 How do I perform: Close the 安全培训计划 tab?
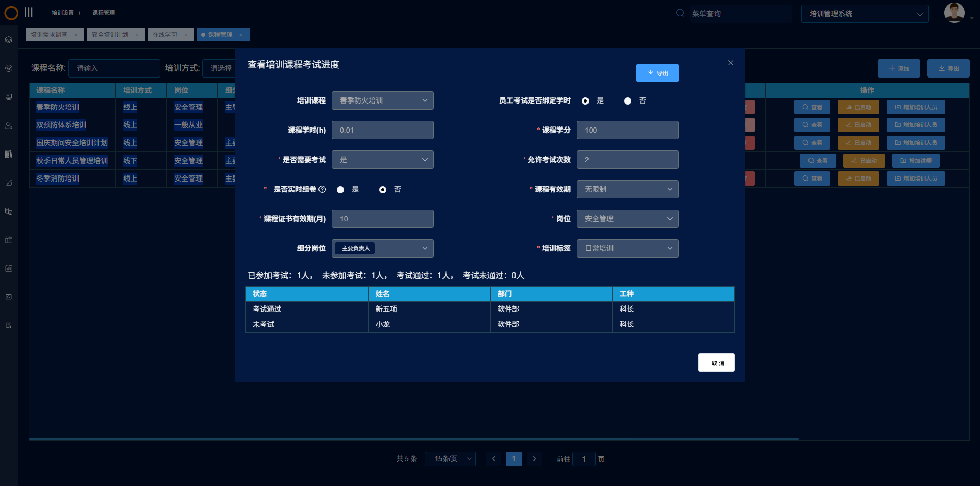pos(137,34)
